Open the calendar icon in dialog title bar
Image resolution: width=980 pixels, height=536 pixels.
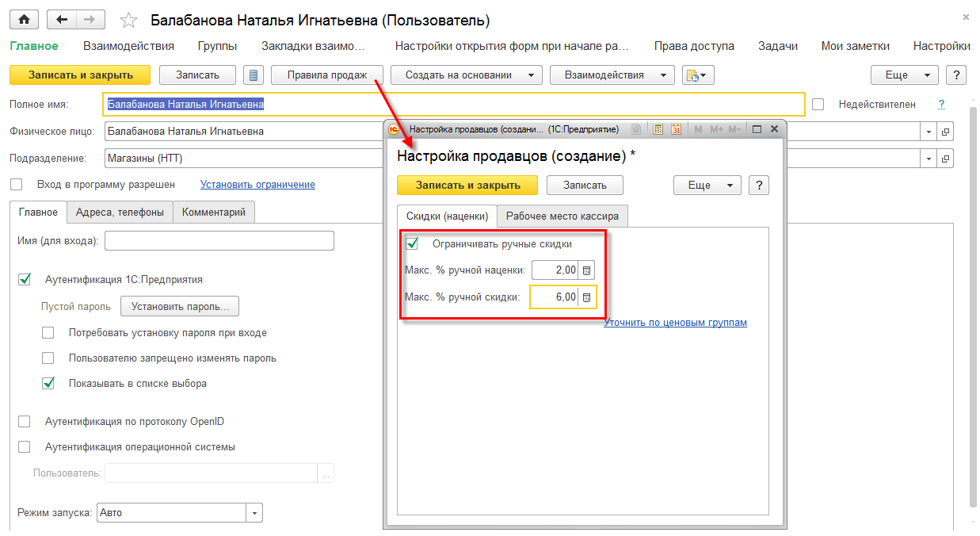point(676,129)
